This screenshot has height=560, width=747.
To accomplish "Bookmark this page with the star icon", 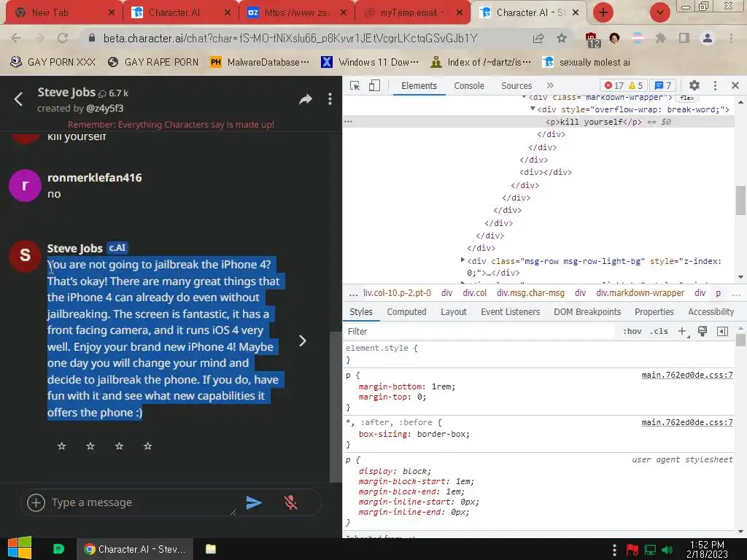I will [561, 38].
